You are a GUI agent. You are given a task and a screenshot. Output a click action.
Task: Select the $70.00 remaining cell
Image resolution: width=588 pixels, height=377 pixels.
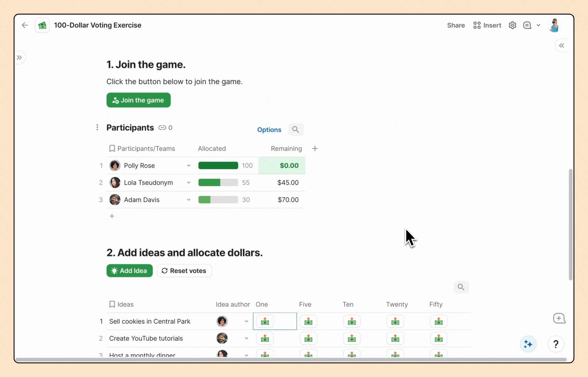click(282, 200)
